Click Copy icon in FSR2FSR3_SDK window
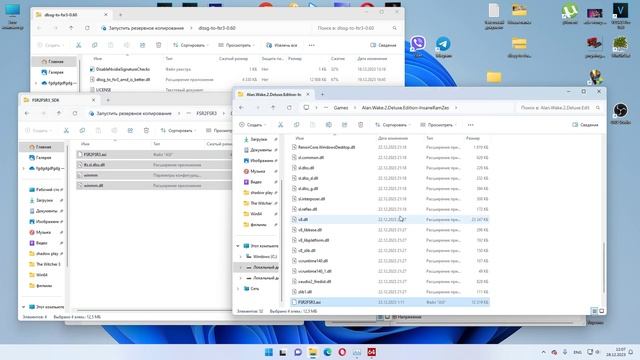640x360 pixels. (82, 131)
